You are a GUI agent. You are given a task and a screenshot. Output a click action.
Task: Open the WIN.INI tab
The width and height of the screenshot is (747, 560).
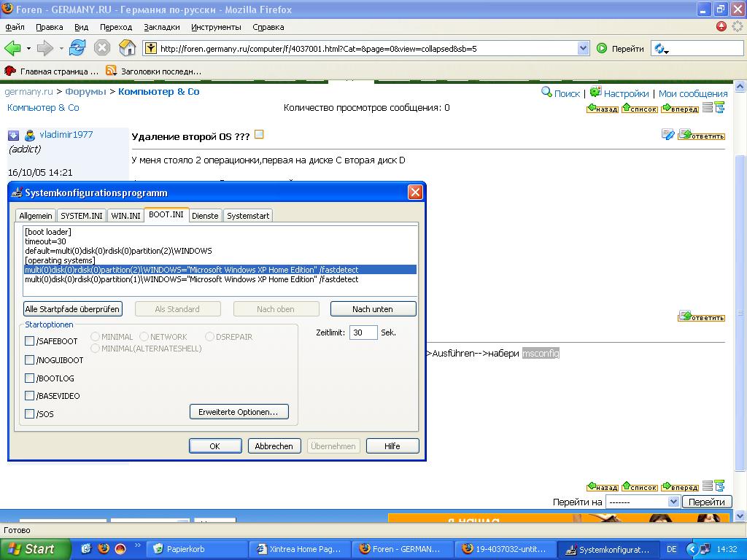(125, 216)
